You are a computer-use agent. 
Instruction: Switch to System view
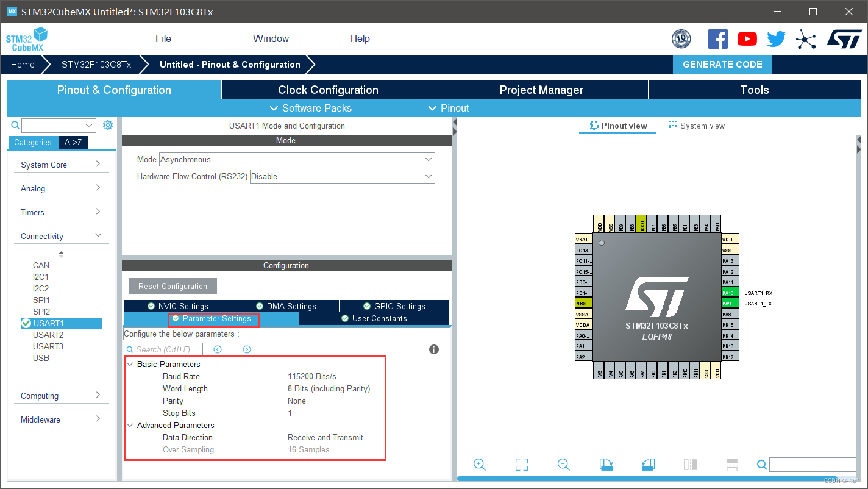click(697, 126)
